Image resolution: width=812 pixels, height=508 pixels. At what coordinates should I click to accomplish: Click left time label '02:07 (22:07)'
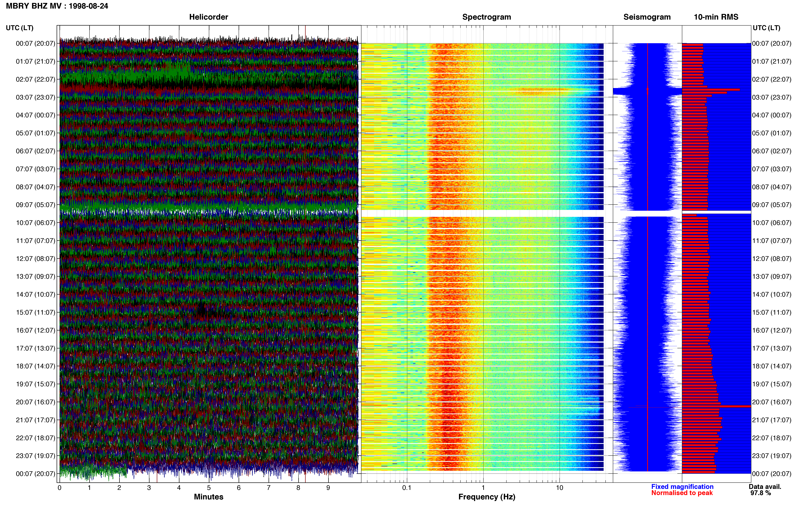coord(36,79)
